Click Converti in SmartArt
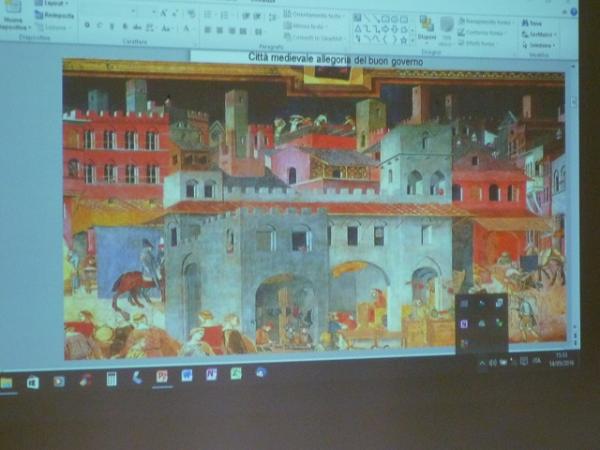Image resolution: width=600 pixels, height=450 pixels. tap(313, 38)
